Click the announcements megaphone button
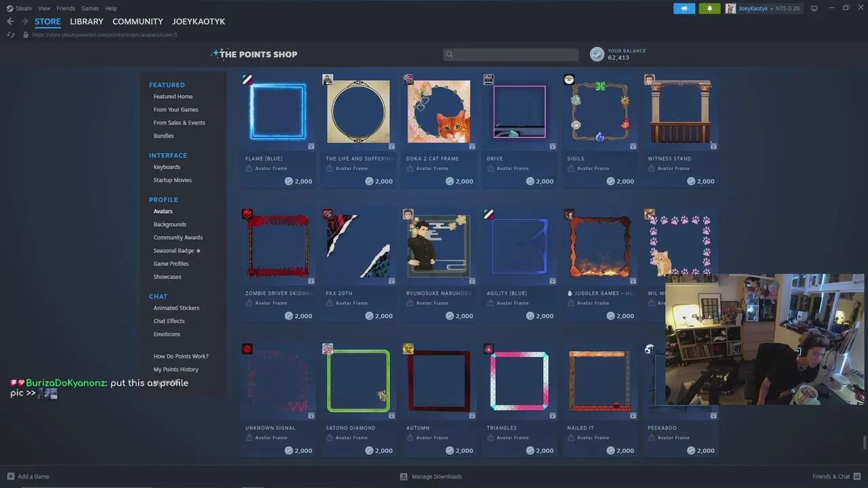 click(x=684, y=8)
